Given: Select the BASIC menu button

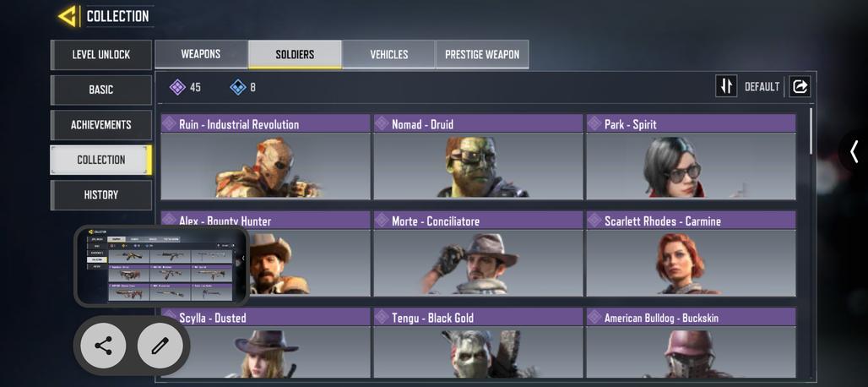Looking at the screenshot, I should coord(100,90).
